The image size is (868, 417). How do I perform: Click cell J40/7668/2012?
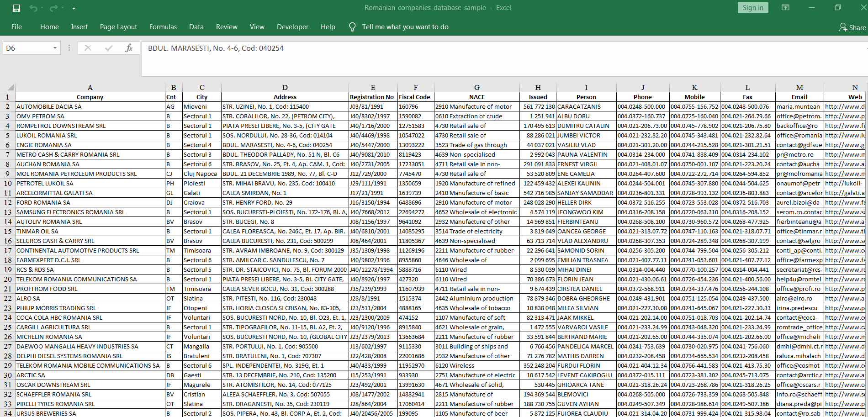pyautogui.click(x=373, y=212)
